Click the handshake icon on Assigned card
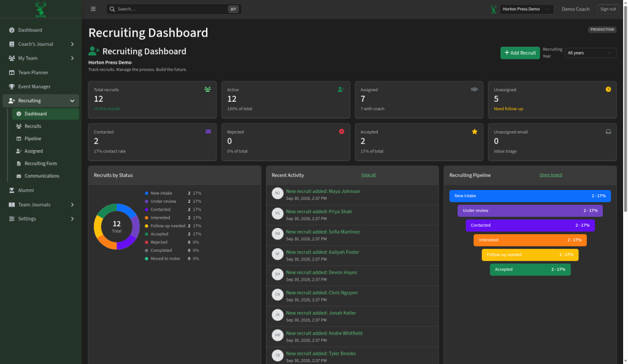 pyautogui.click(x=474, y=89)
